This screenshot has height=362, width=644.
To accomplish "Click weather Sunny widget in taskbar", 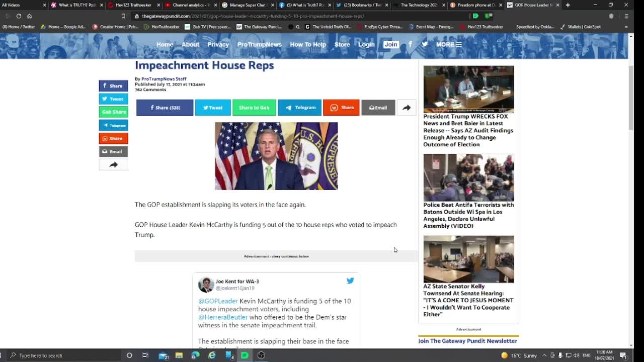I will click(519, 355).
